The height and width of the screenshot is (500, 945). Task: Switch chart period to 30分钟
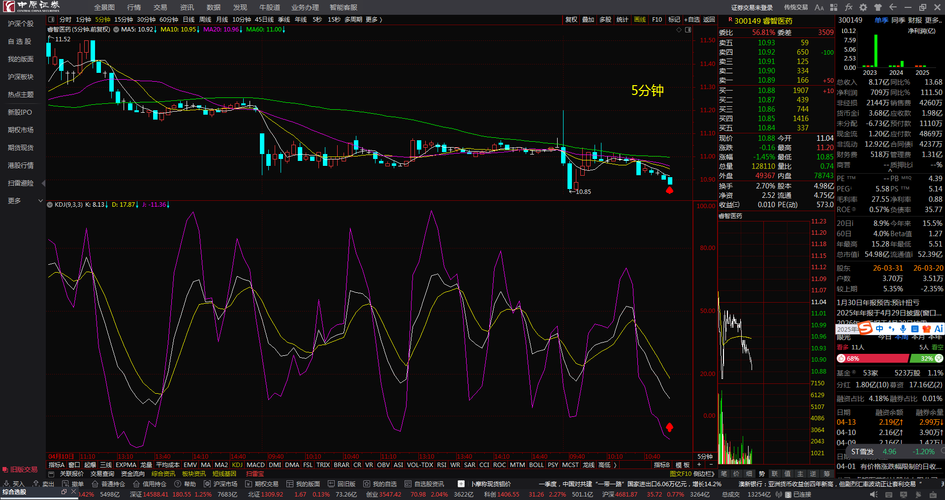(x=145, y=19)
